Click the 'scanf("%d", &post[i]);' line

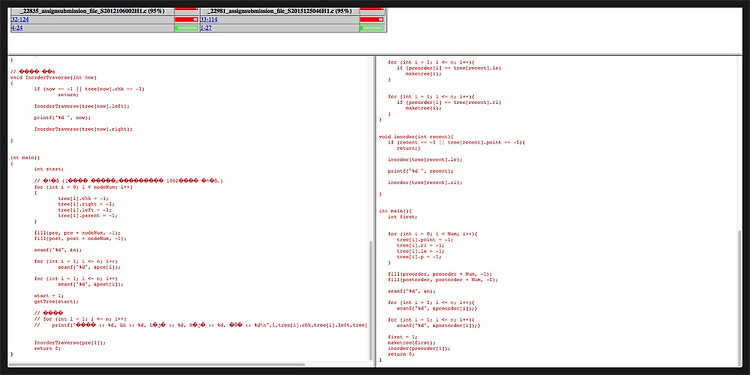[91, 284]
